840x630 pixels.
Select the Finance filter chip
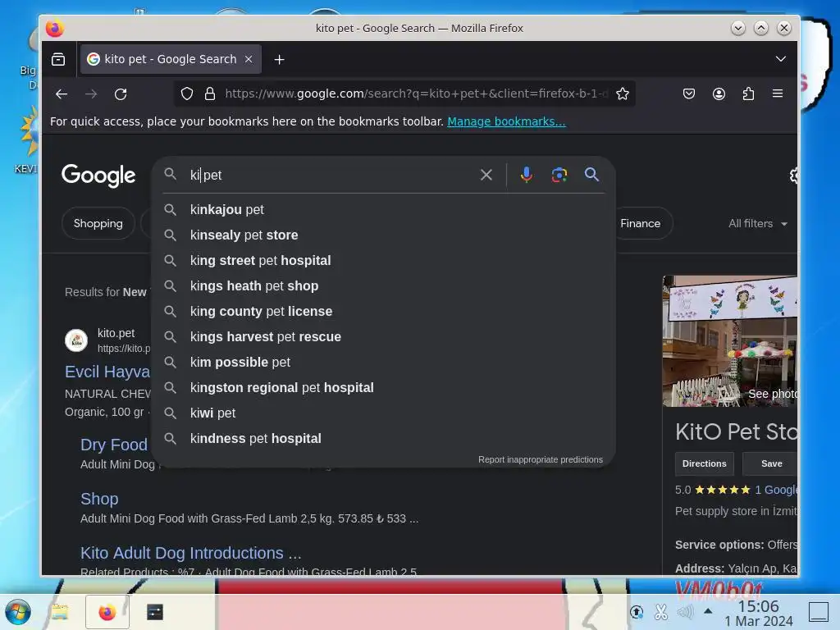tap(641, 223)
